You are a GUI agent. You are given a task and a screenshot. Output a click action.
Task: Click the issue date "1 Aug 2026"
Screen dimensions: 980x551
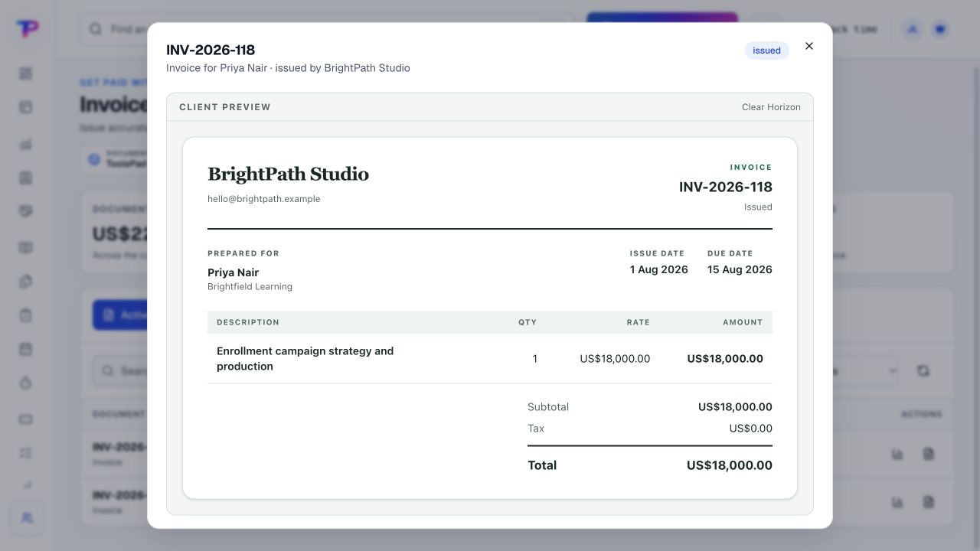pyautogui.click(x=659, y=269)
